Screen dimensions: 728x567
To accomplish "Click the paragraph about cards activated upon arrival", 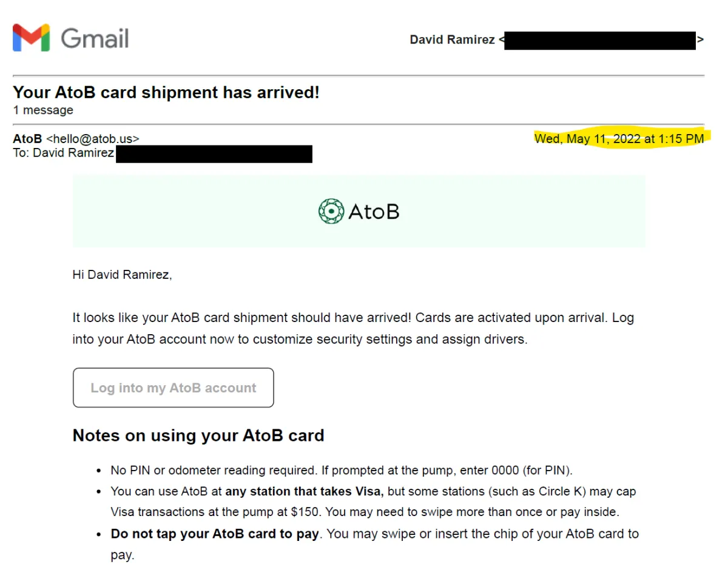I will (353, 328).
